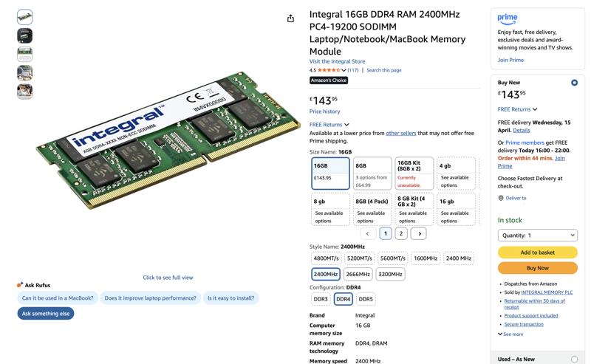Choose the DDR5 configuration option
Screen dimensions: 591x364
click(x=366, y=299)
